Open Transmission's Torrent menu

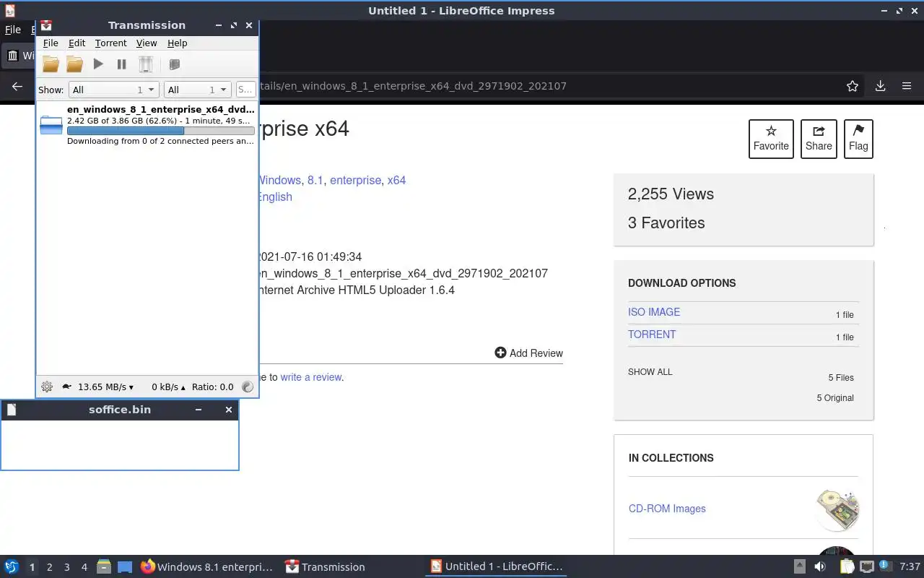coord(110,43)
